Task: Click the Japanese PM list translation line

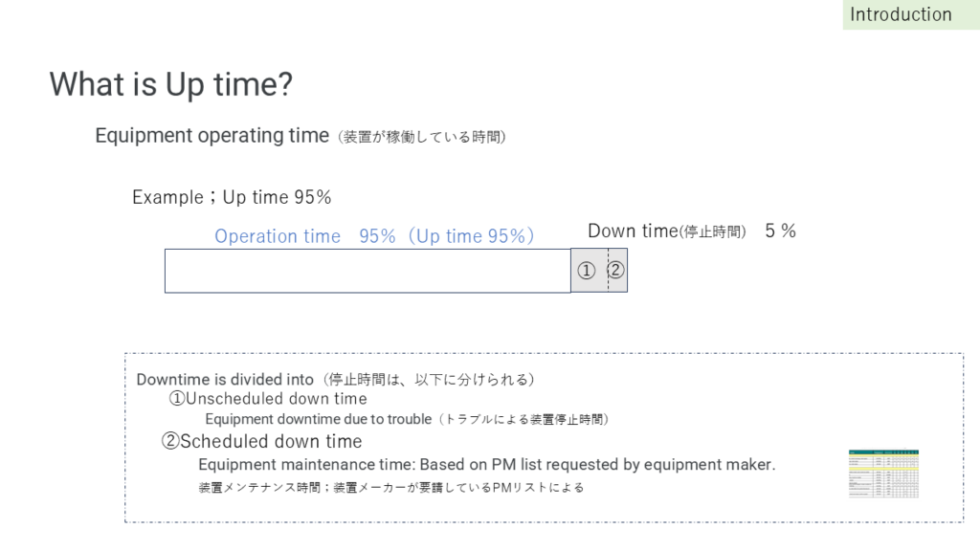Action: coord(391,487)
